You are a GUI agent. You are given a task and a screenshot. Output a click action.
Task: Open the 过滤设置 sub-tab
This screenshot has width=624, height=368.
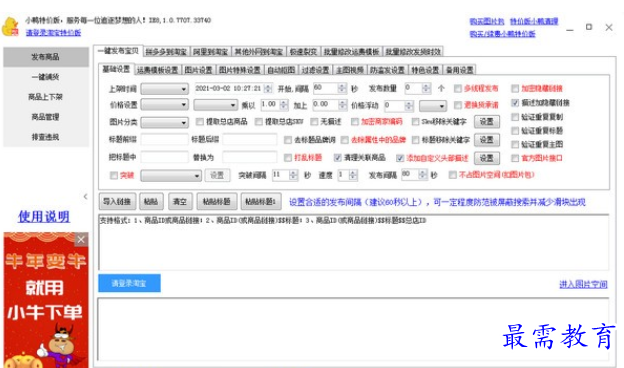[316, 70]
